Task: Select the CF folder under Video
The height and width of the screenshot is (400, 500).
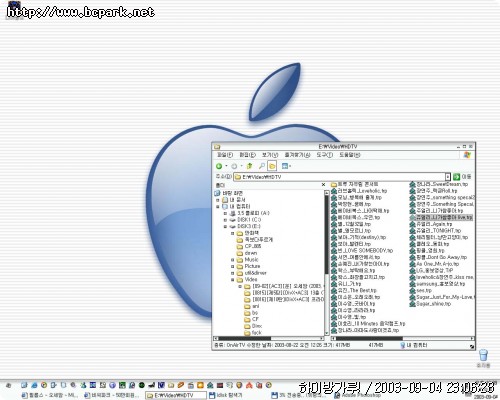Action: pyautogui.click(x=251, y=319)
